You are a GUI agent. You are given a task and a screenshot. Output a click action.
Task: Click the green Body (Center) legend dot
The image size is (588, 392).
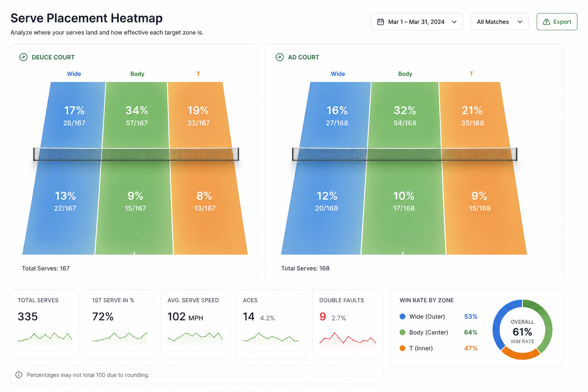pyautogui.click(x=402, y=332)
